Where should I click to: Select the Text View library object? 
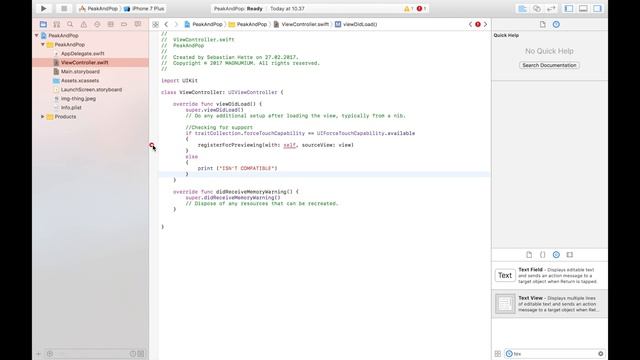pyautogui.click(x=550, y=304)
